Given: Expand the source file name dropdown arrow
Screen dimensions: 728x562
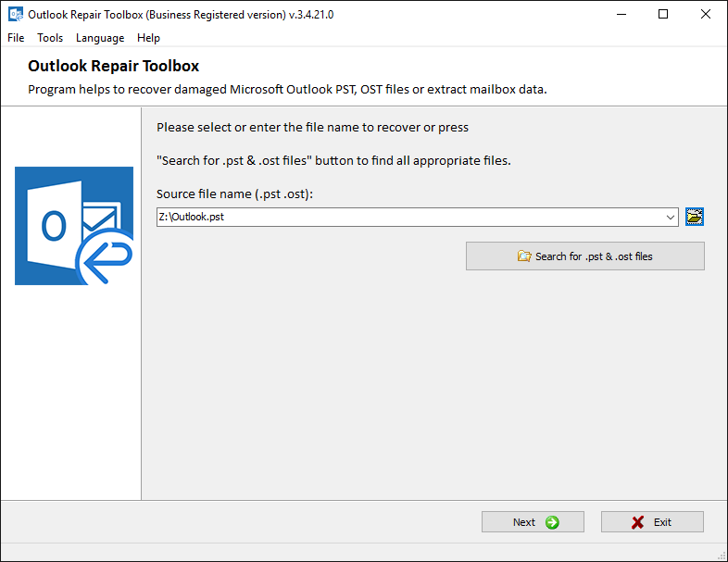Looking at the screenshot, I should tap(670, 218).
